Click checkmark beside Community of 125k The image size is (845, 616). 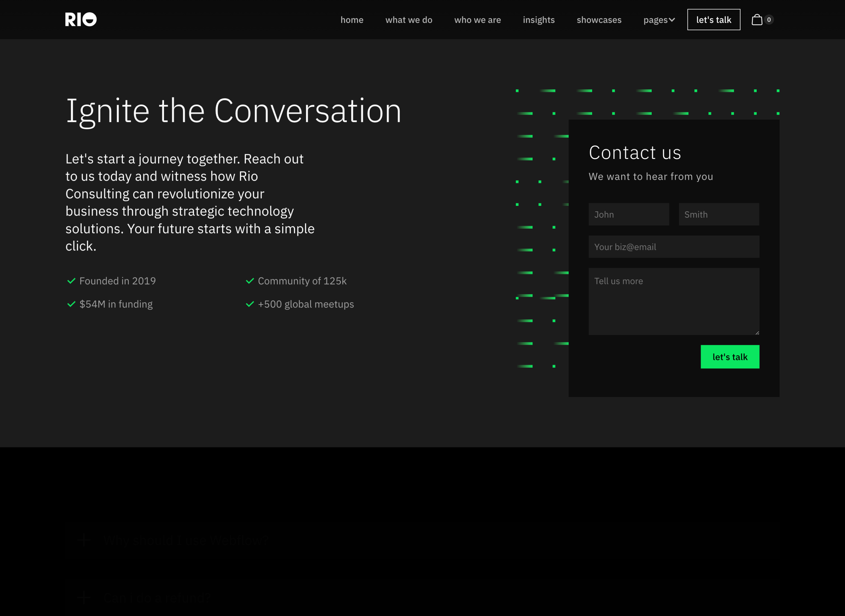click(x=250, y=281)
